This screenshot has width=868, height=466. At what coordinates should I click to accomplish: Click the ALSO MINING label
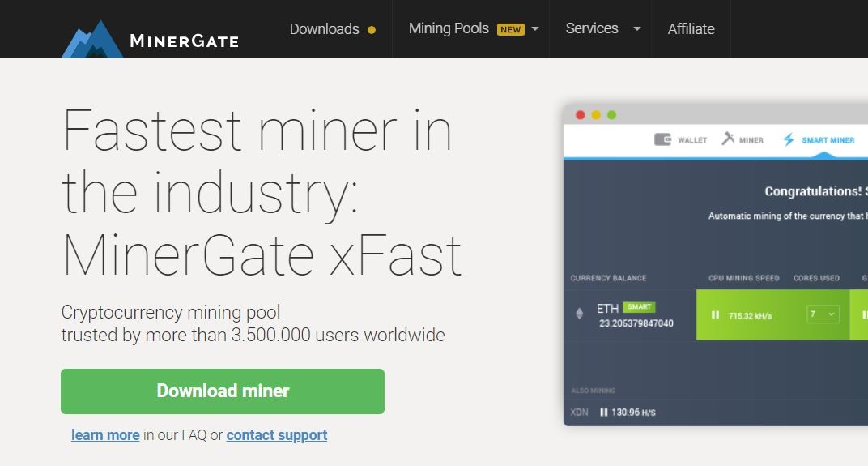tap(593, 391)
